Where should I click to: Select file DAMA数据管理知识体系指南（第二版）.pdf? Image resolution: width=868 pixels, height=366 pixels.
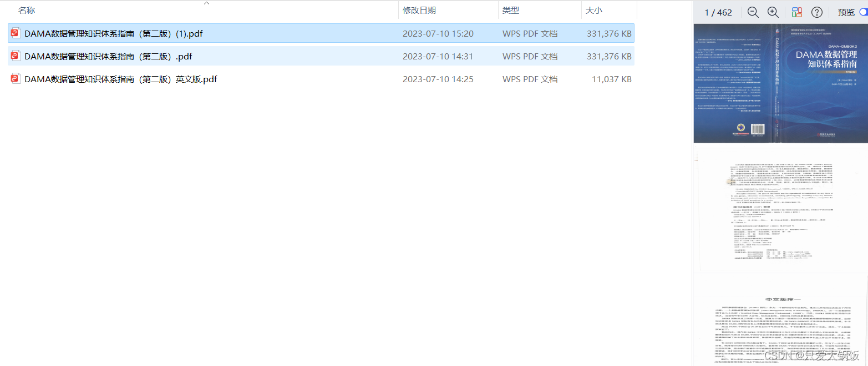tap(321, 56)
